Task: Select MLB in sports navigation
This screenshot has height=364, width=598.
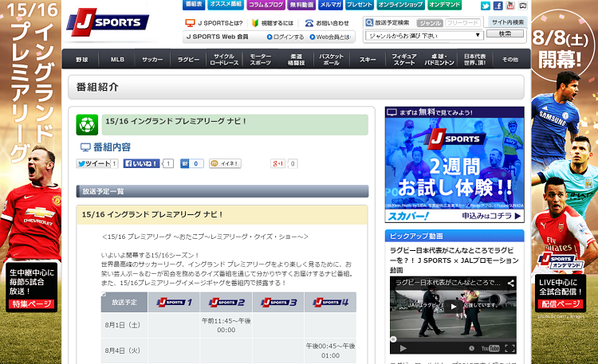Action: click(117, 60)
